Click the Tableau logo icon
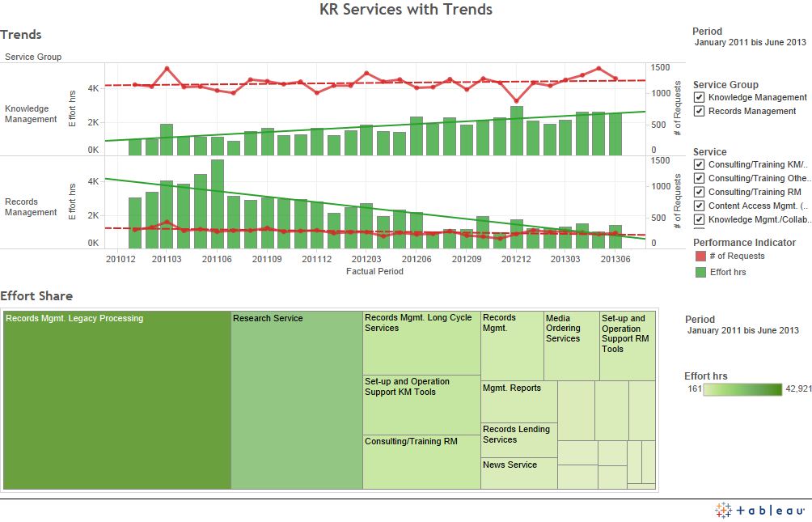Screen dimensions: 812x522 pos(724,510)
